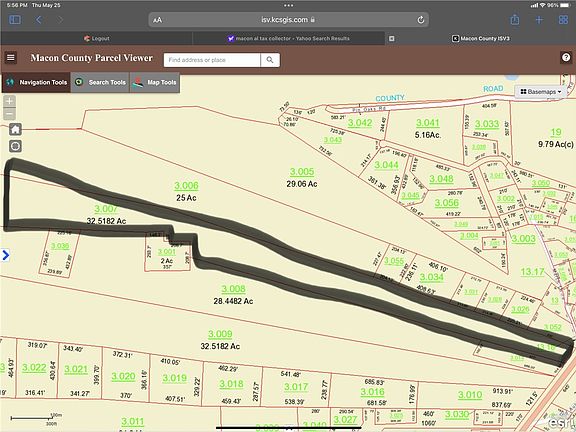Open the hamburger menu in Parcel Viewer header
This screenshot has width=576, height=432.
pyautogui.click(x=11, y=58)
